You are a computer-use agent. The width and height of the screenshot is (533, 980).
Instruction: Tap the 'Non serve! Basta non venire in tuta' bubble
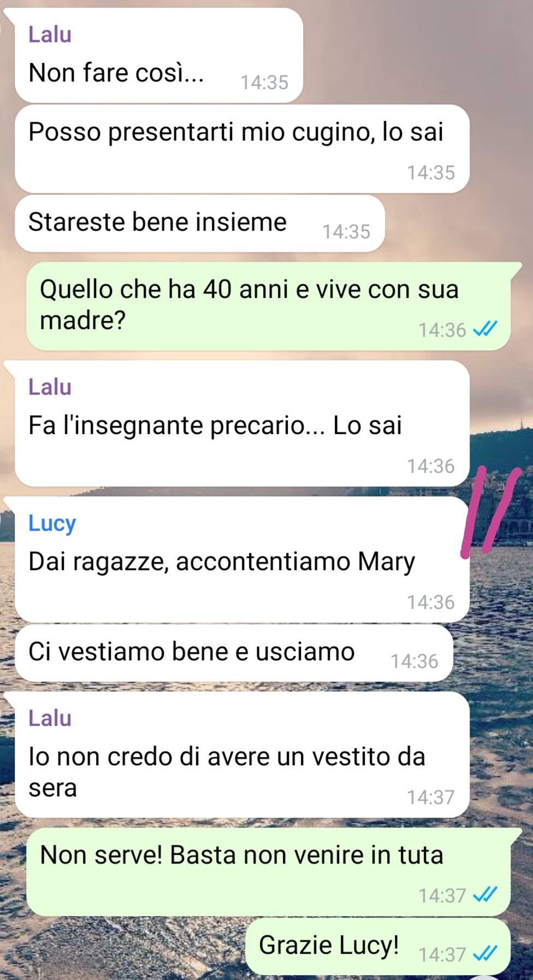point(269,872)
